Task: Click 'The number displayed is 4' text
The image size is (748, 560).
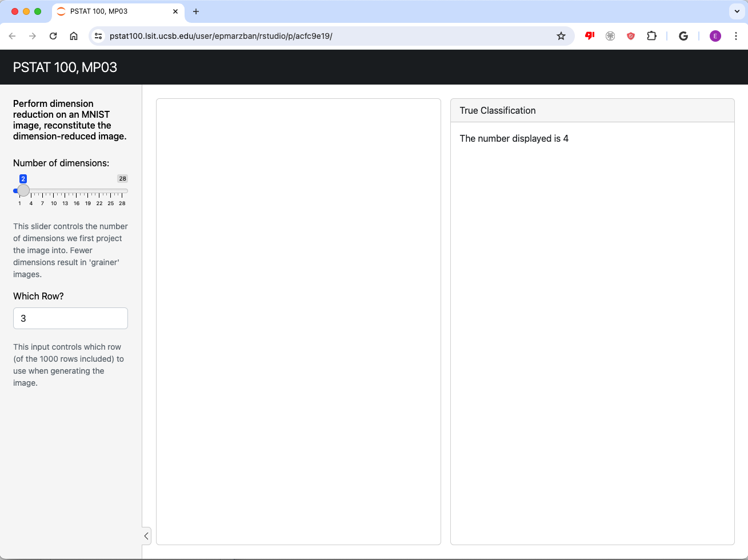Action: [x=514, y=138]
